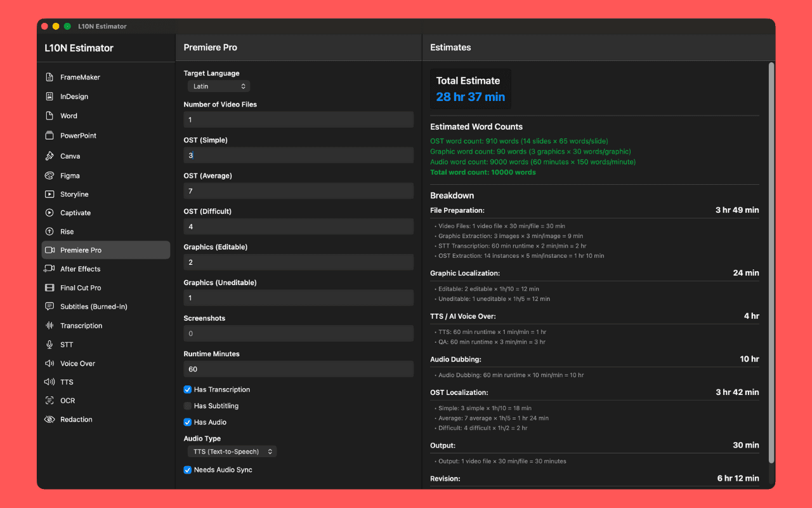Click the Runtime Minutes input field

[298, 369]
